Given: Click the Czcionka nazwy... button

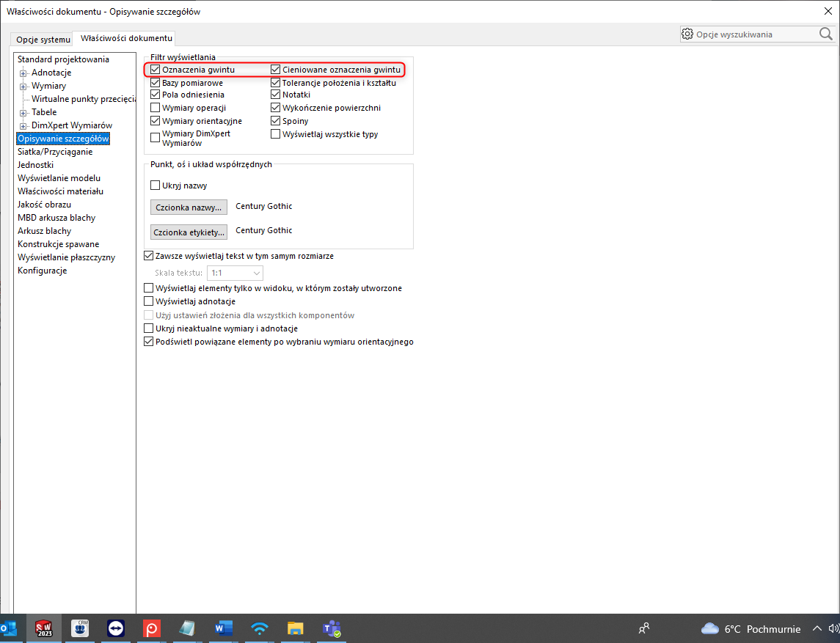Looking at the screenshot, I should pos(189,207).
